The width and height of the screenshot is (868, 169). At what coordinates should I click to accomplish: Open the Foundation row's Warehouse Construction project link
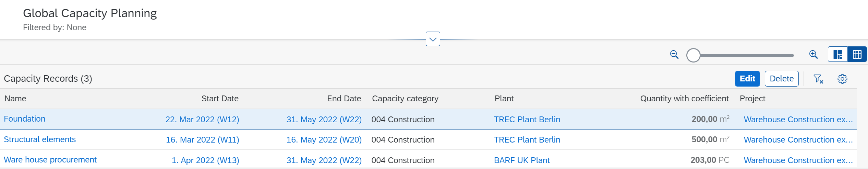(x=798, y=120)
